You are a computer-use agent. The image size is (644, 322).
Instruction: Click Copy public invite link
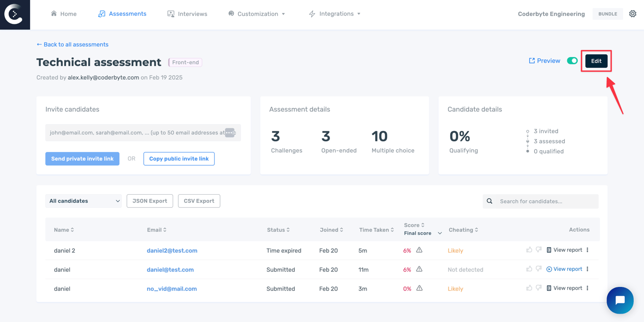(179, 159)
